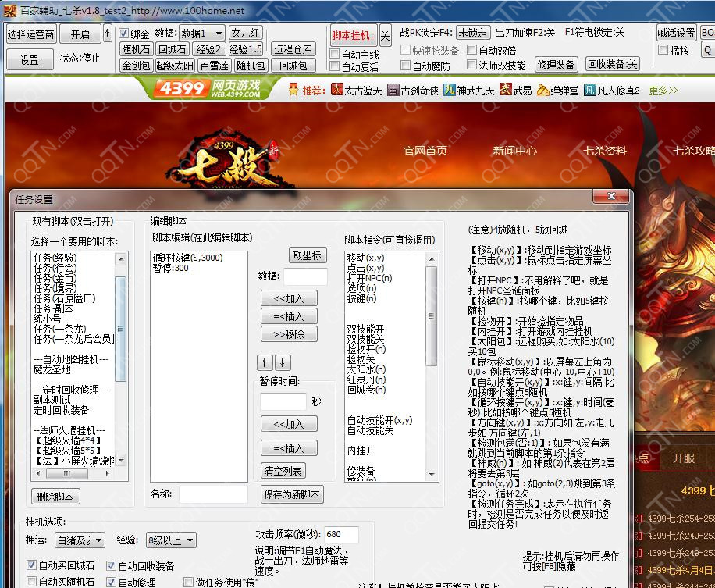Click the 神武九天 game icon link

coord(450,90)
